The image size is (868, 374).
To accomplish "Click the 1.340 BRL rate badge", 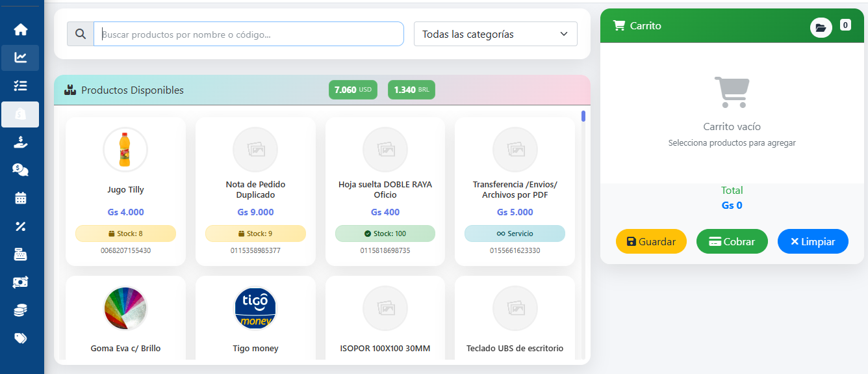I will click(411, 90).
